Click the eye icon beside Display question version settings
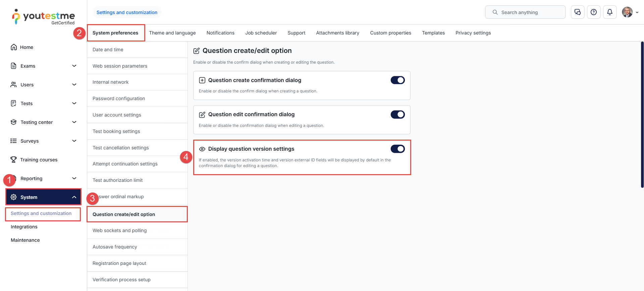The width and height of the screenshot is (644, 291). pos(202,149)
